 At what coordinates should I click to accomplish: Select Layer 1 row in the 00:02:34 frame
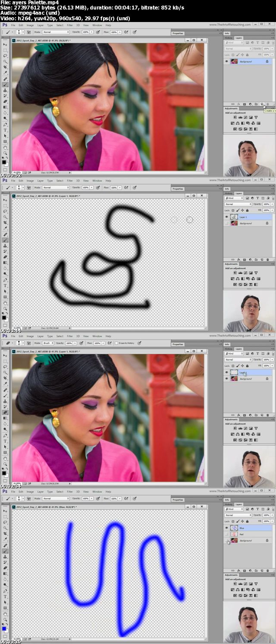pos(248,372)
